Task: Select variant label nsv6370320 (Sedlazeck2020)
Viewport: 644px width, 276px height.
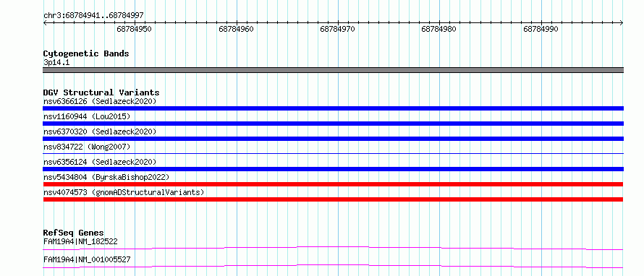Action: coord(100,131)
